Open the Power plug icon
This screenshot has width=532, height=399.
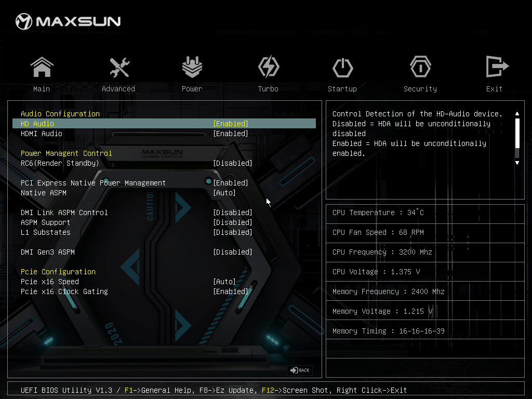tap(192, 67)
